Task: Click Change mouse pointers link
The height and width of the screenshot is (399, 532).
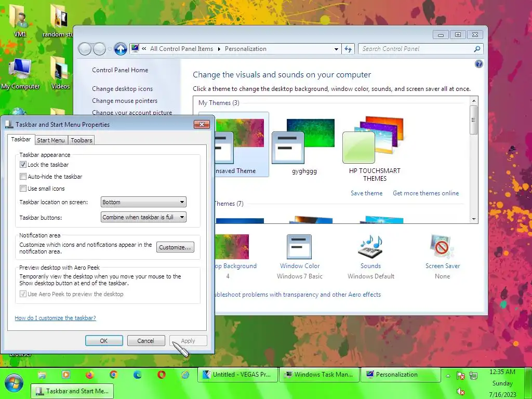Action: pos(125,101)
